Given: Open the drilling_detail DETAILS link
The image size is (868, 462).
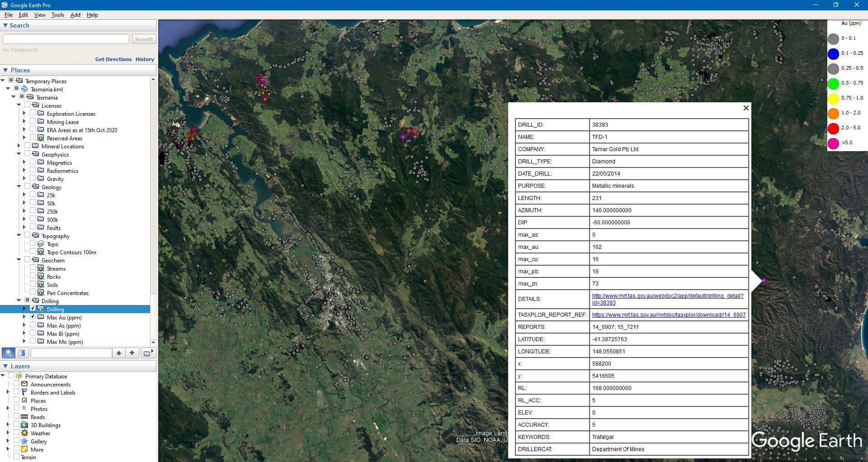Looking at the screenshot, I should [668, 299].
